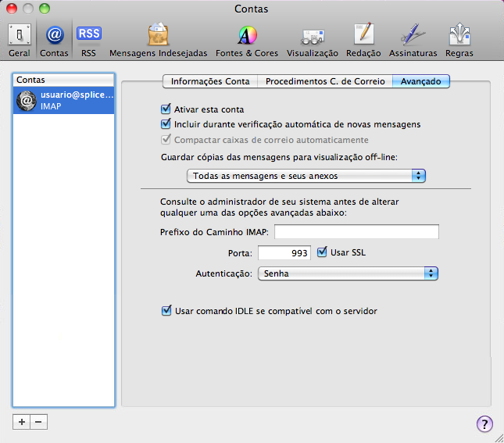Click the plus button to add account

(22, 421)
